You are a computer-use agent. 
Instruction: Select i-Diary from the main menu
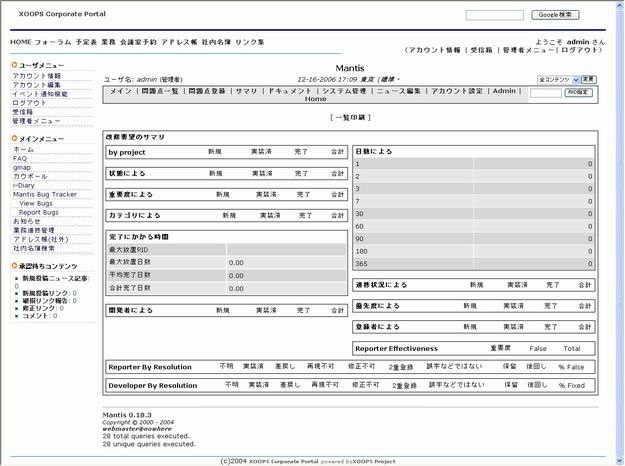click(x=25, y=185)
